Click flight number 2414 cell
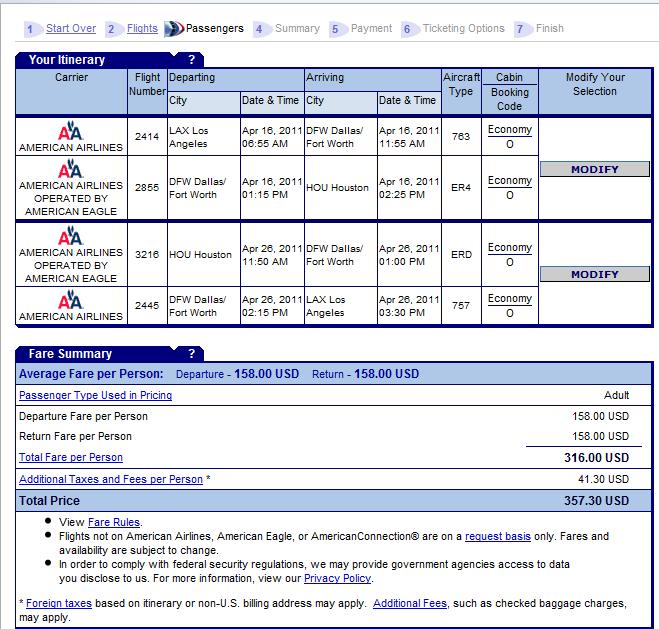659x629 pixels. coord(147,137)
